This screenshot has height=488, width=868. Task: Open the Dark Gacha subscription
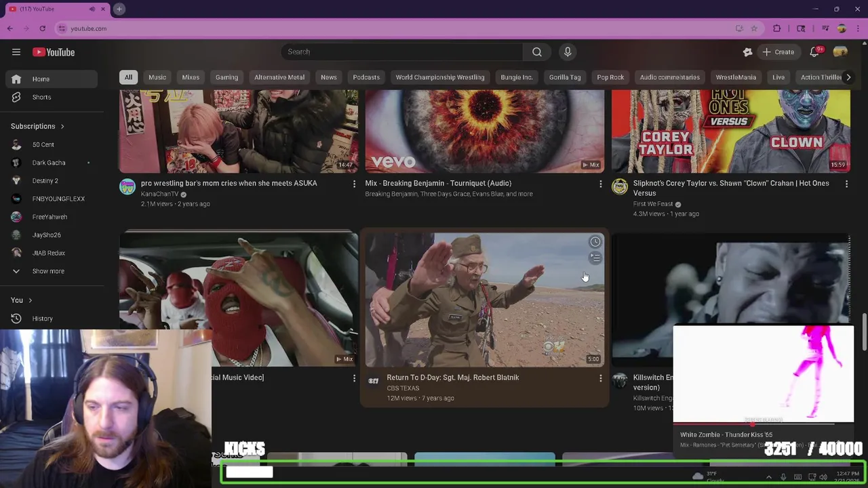click(52, 163)
